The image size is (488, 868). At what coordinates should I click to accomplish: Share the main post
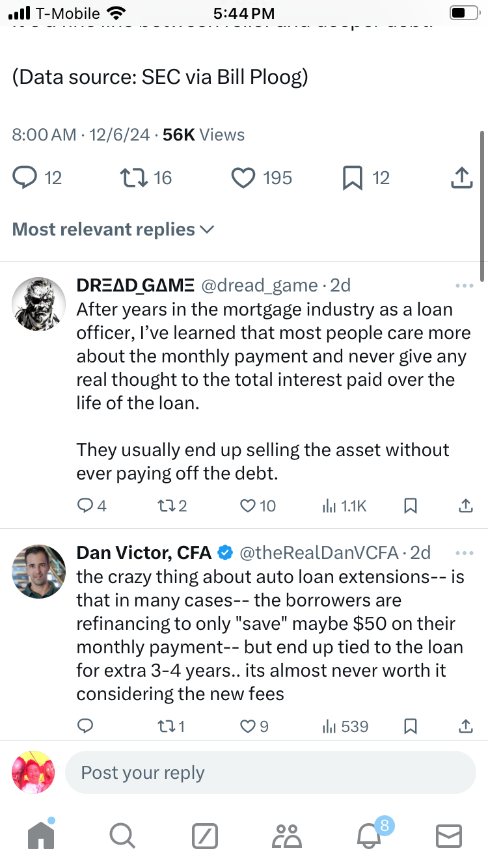tap(461, 178)
